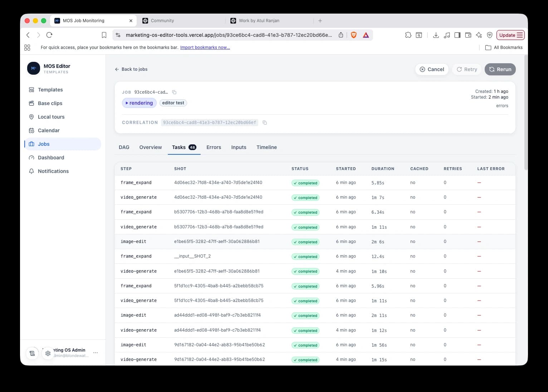Open the Timeline tab

(x=266, y=147)
